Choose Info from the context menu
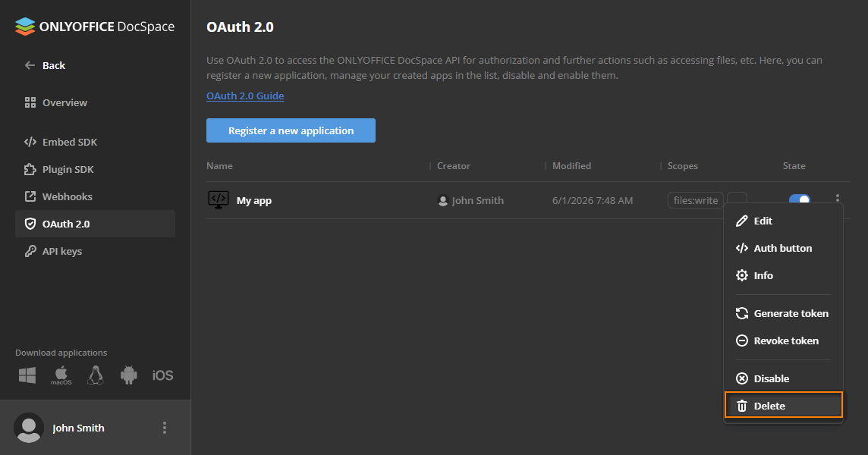Image resolution: width=868 pixels, height=455 pixels. point(783,275)
